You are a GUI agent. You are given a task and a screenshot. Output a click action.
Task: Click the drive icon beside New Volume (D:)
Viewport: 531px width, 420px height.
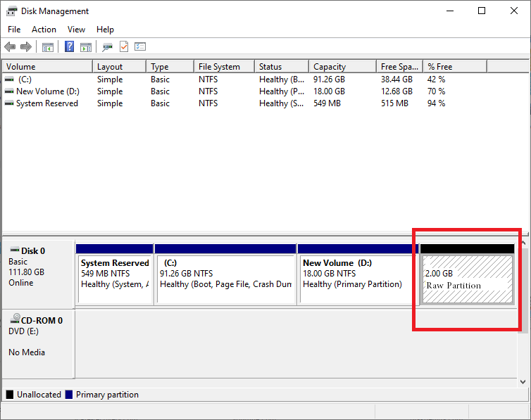[x=9, y=91]
